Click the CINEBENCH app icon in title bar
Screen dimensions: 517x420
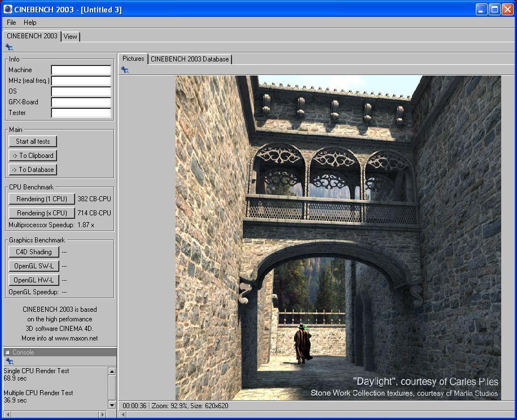point(7,9)
